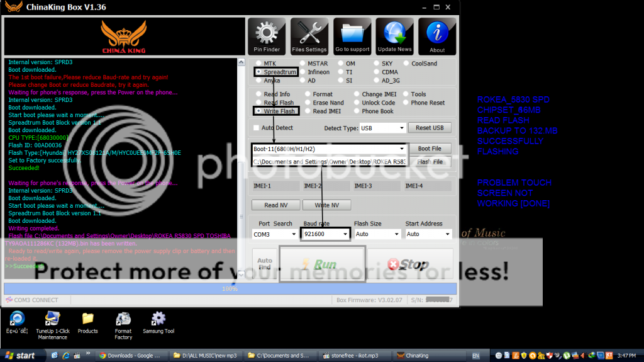Image resolution: width=644 pixels, height=362 pixels.
Task: Click the IMEI-1 input field
Action: coord(275,186)
